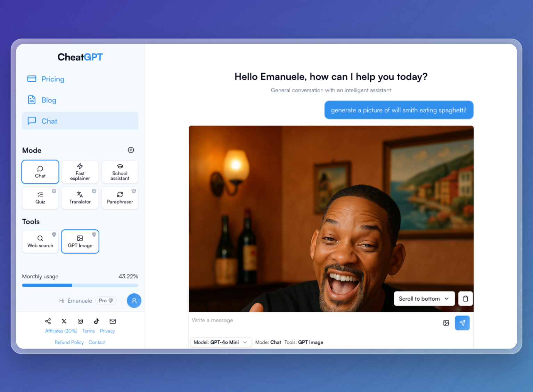Viewport: 533px width, 392px height.
Task: Click the Pricing card icon
Action: click(x=32, y=79)
